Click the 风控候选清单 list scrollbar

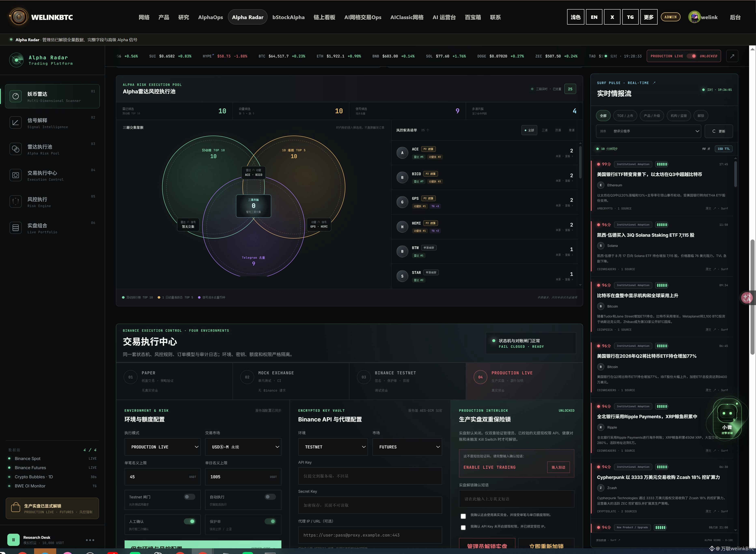(x=580, y=162)
